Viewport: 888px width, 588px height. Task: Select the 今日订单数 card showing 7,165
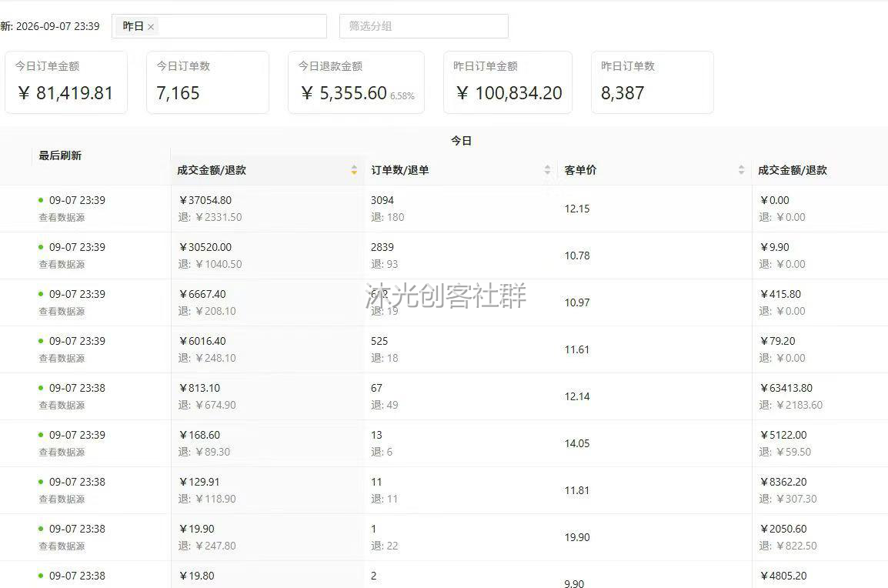click(208, 82)
